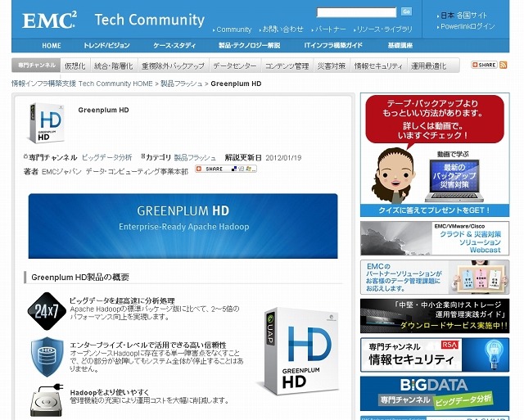This screenshot has height=420, width=524.
Task: Open the お問い合わせ link
Action: tap(282, 29)
